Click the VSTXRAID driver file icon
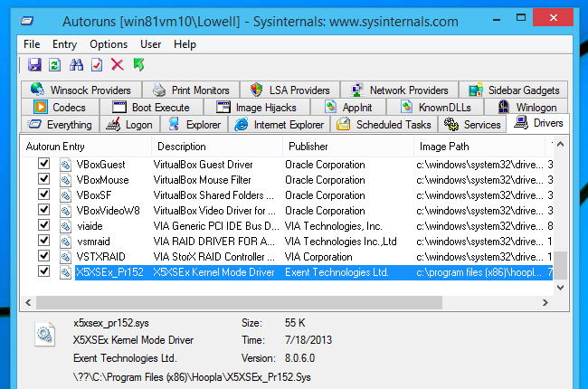 pyautogui.click(x=65, y=257)
